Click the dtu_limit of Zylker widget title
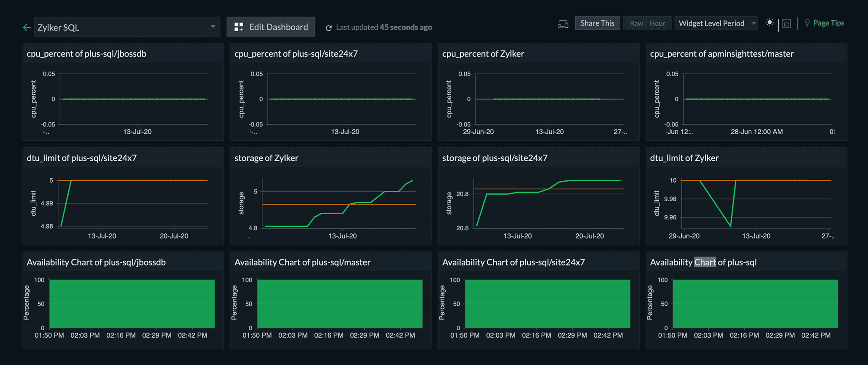This screenshot has height=365, width=868. point(684,158)
